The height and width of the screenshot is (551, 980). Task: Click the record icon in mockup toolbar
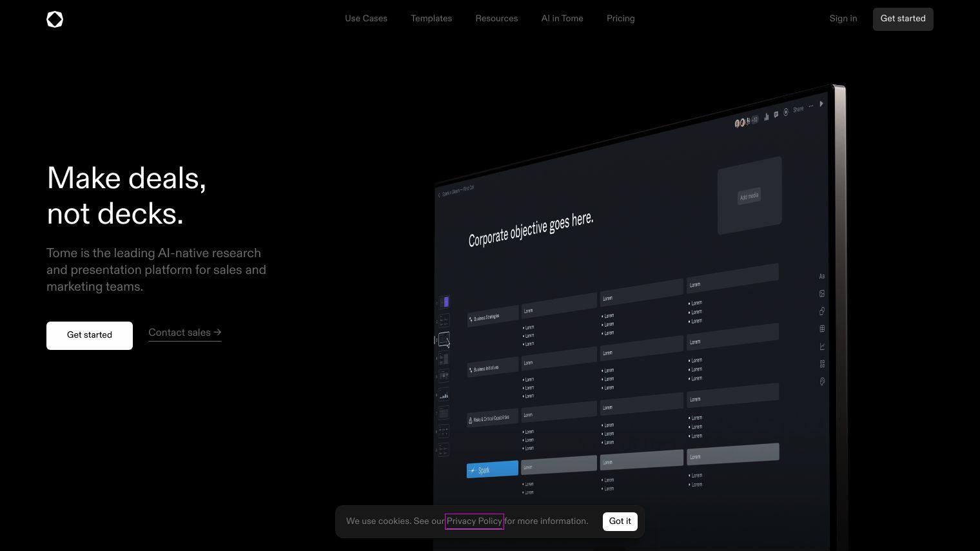coord(786,112)
